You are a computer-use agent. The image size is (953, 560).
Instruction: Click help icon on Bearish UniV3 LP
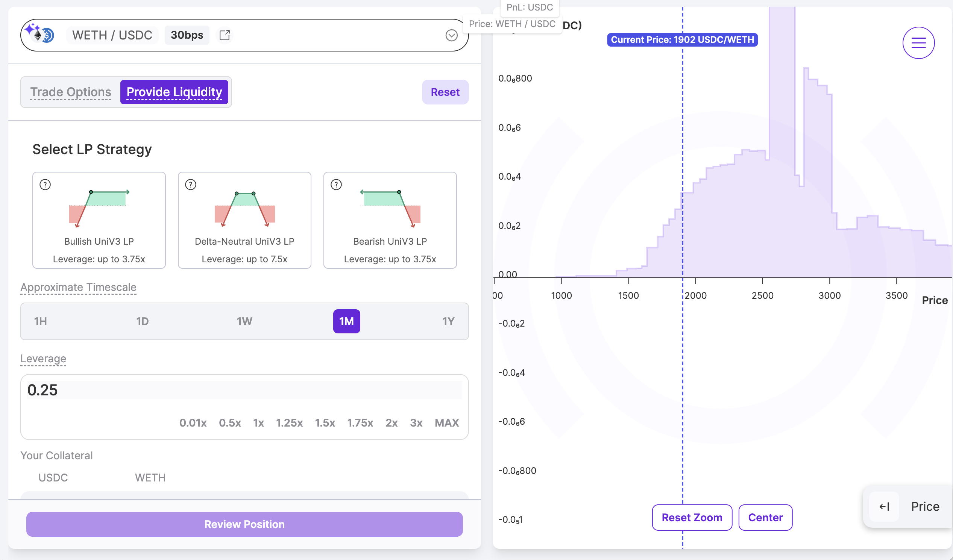336,185
